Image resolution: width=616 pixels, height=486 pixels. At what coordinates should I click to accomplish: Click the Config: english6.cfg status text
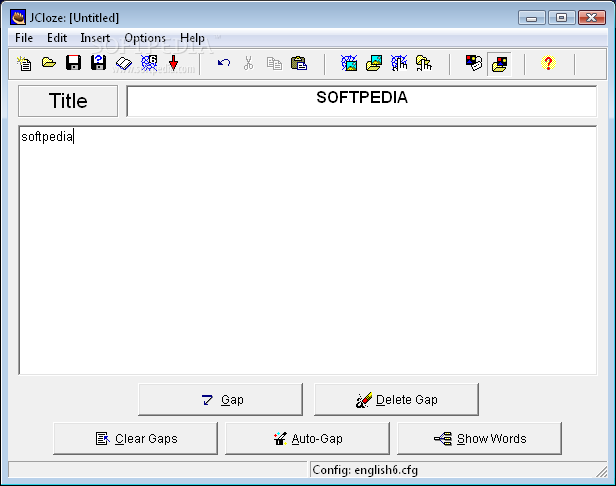pyautogui.click(x=365, y=470)
